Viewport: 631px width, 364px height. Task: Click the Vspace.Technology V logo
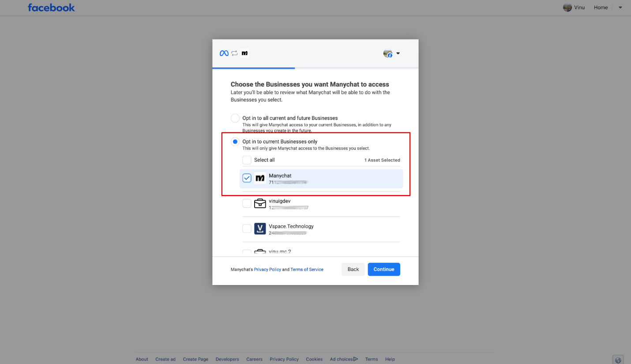coord(260,229)
